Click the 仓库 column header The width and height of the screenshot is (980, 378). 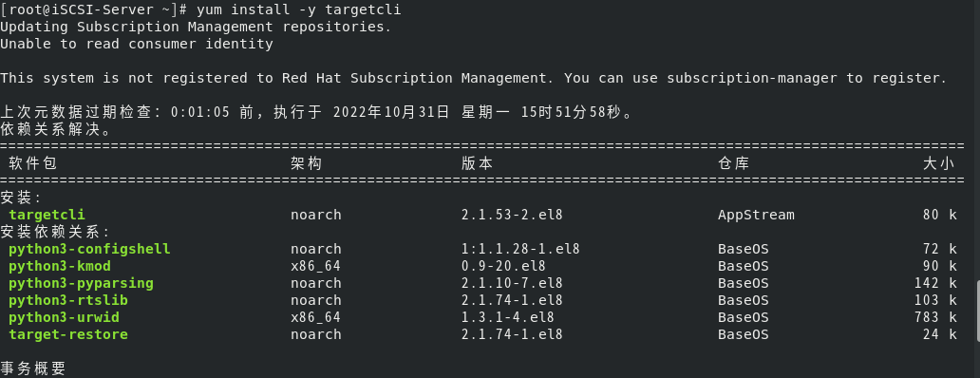click(734, 163)
